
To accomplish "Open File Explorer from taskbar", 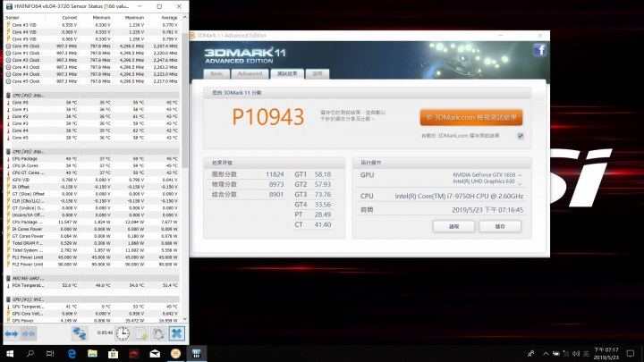I will point(92,353).
